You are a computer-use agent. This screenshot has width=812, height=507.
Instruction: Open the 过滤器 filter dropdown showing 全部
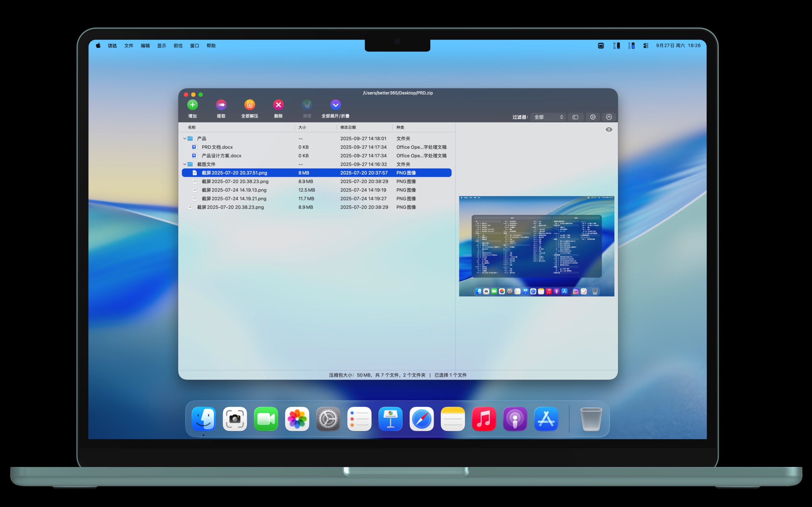[x=548, y=117]
